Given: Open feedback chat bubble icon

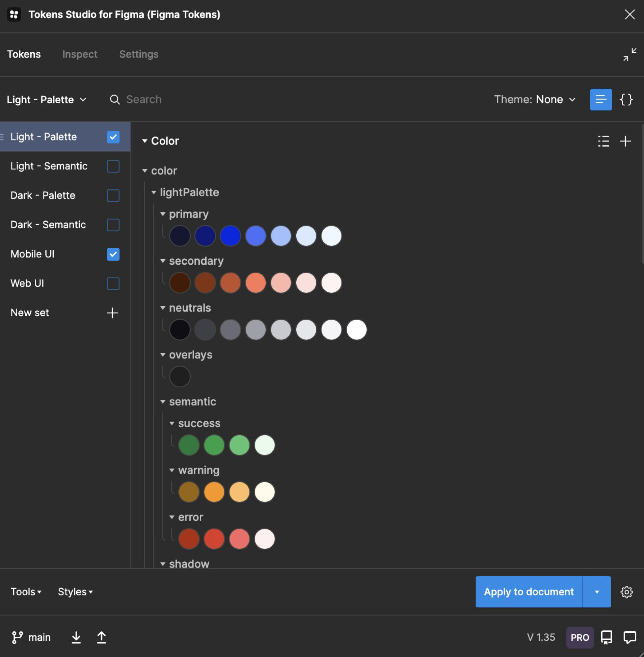Looking at the screenshot, I should (629, 638).
